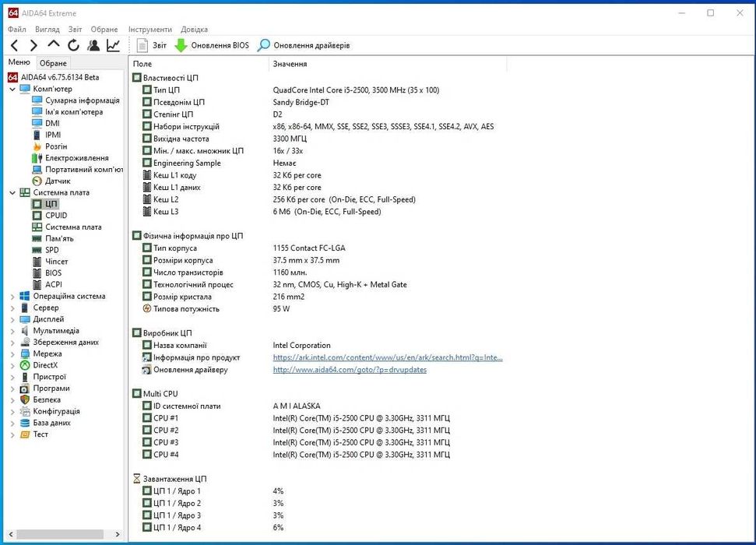Open the Інструменти menu

pyautogui.click(x=150, y=30)
